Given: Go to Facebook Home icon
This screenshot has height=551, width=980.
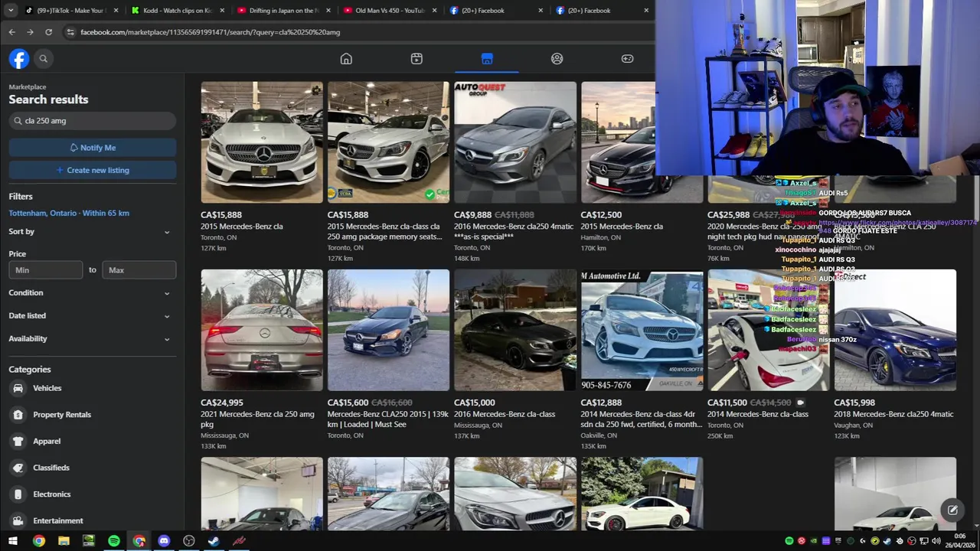Looking at the screenshot, I should (x=346, y=59).
